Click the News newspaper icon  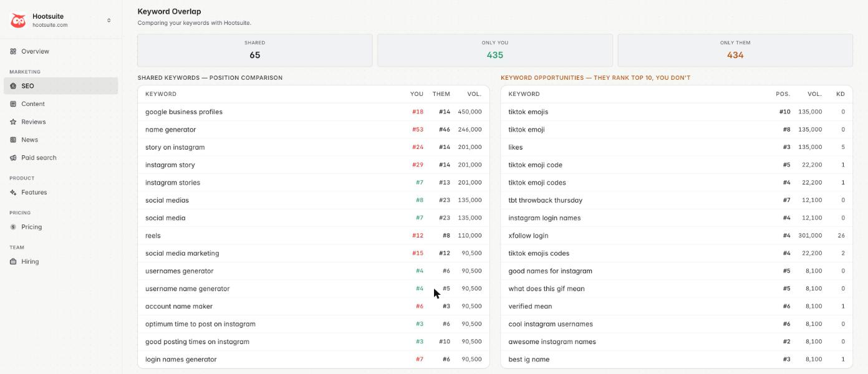click(13, 140)
